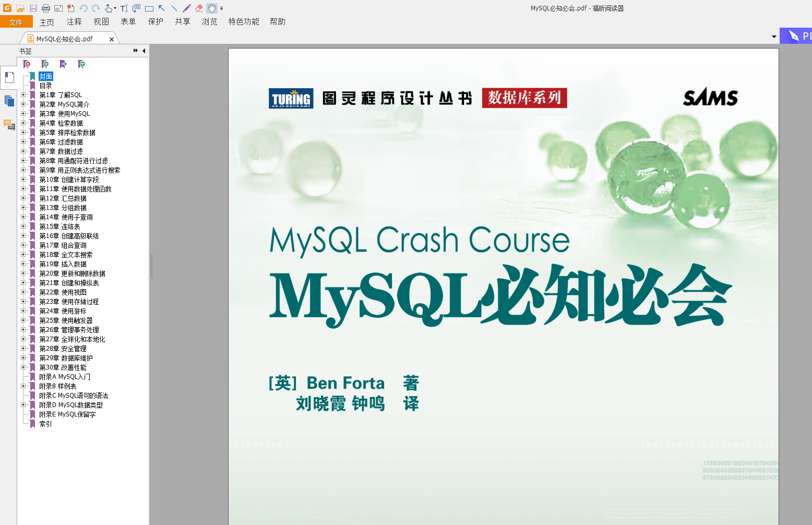Redo the last undone action
This screenshot has width=812, height=525.
point(96,8)
